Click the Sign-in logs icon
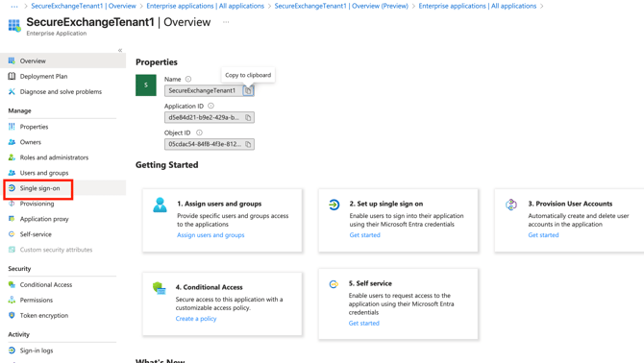Viewport: 644px width, 363px height. (x=12, y=351)
